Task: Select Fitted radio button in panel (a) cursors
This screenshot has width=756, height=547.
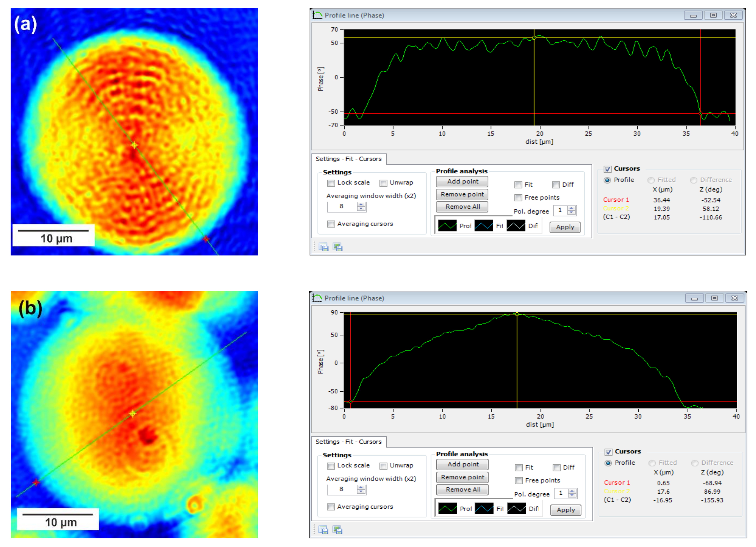Action: pos(651,180)
